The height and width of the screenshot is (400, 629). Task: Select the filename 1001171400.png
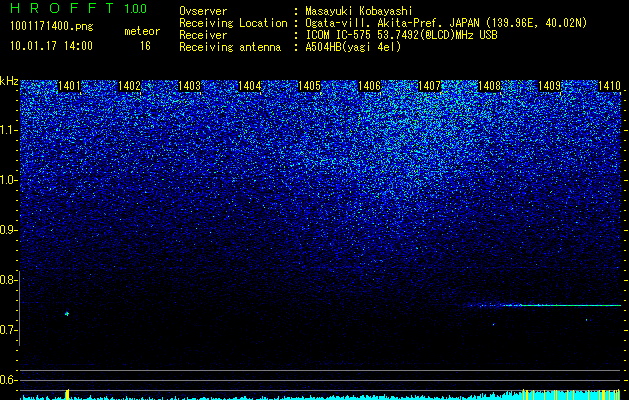tap(52, 27)
